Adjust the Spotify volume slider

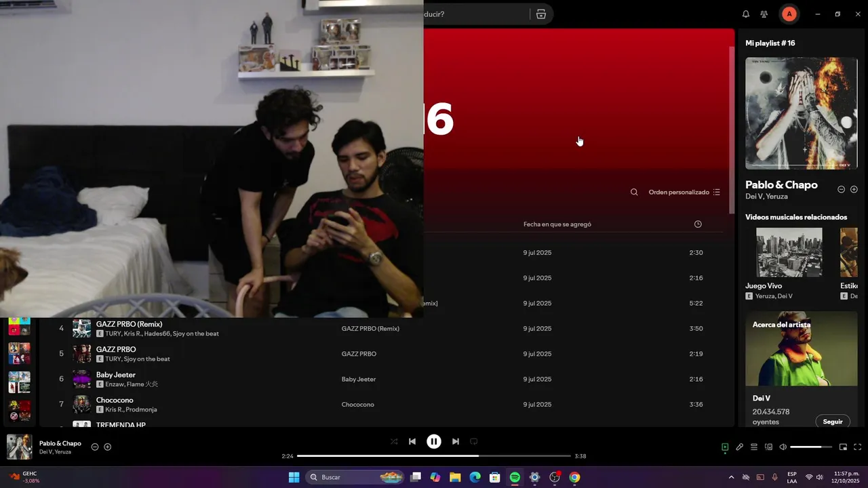(x=811, y=447)
